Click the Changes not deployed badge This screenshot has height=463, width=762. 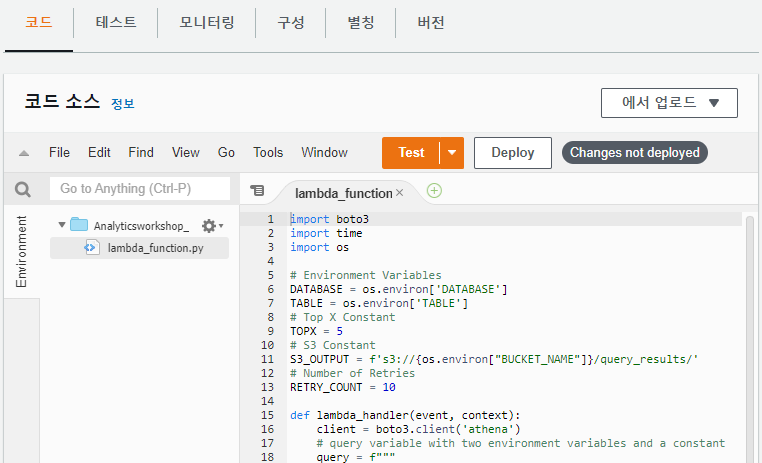click(635, 153)
